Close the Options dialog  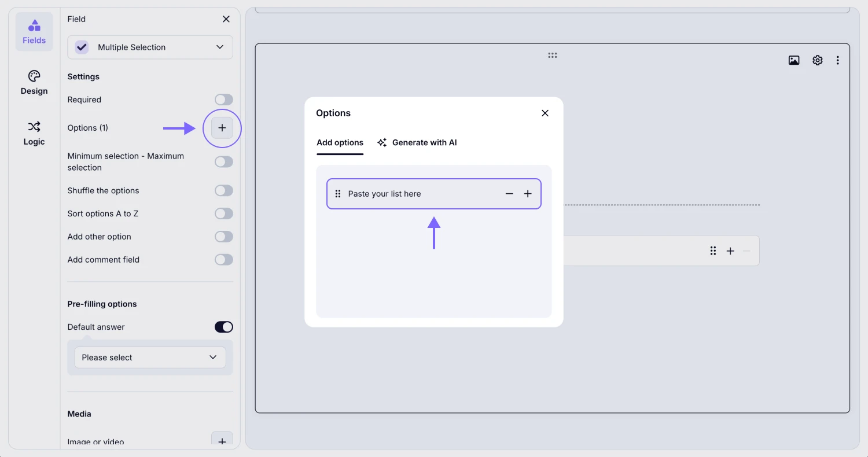tap(545, 113)
